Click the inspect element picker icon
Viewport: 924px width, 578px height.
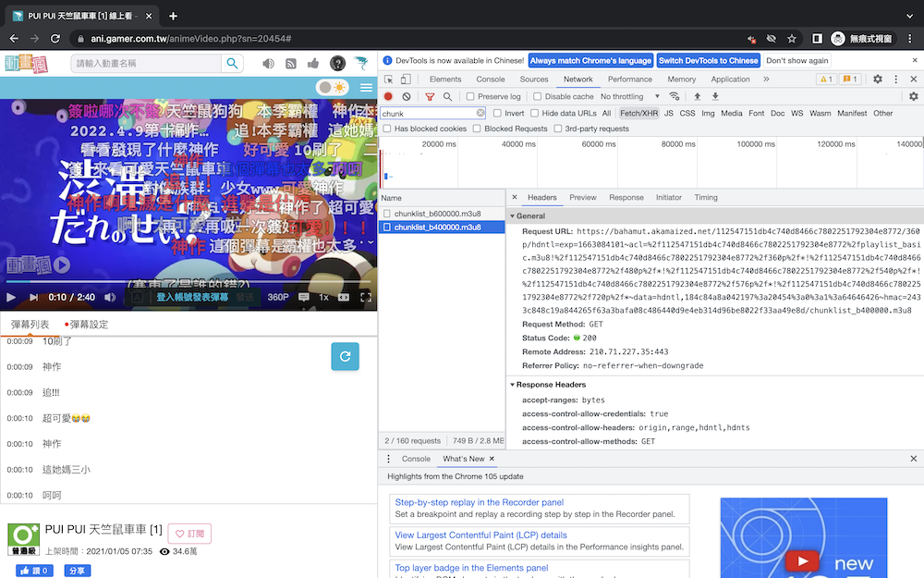(x=388, y=79)
